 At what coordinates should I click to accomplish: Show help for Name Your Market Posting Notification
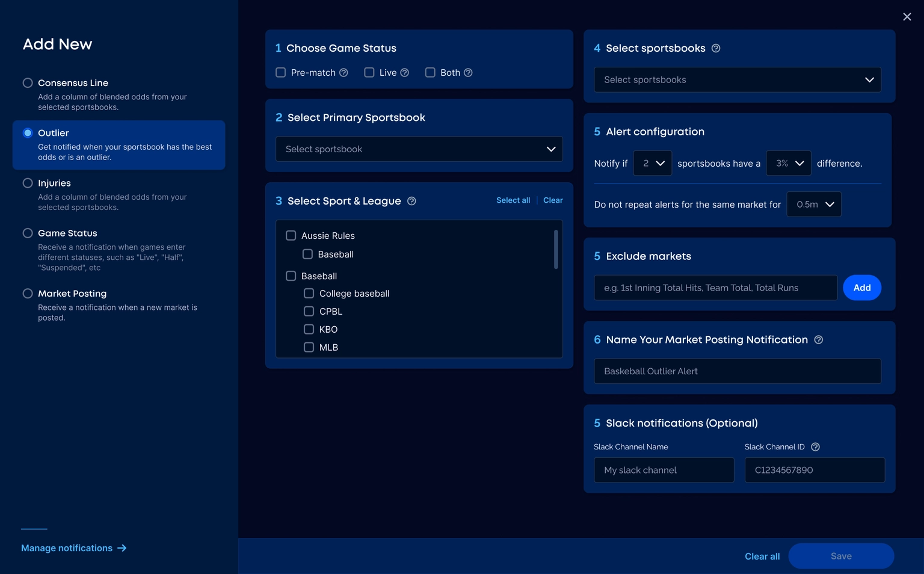(818, 340)
